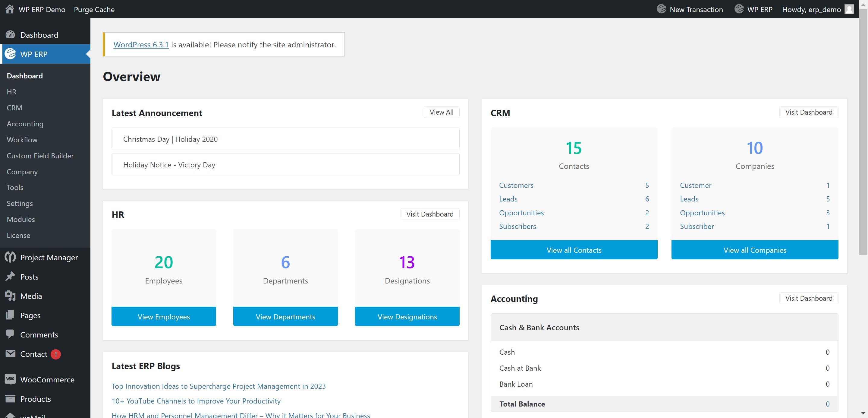Open the HR submenu item
The height and width of the screenshot is (418, 868).
coord(11,92)
